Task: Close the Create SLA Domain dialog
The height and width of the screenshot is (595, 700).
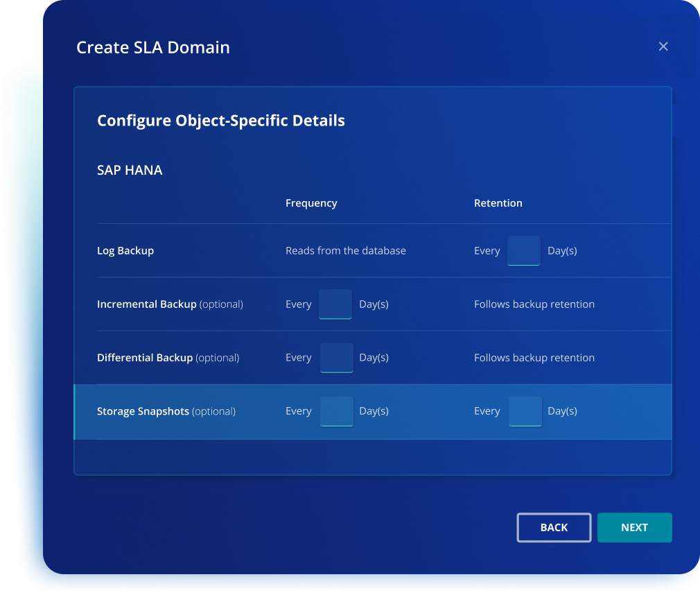Action: (663, 46)
